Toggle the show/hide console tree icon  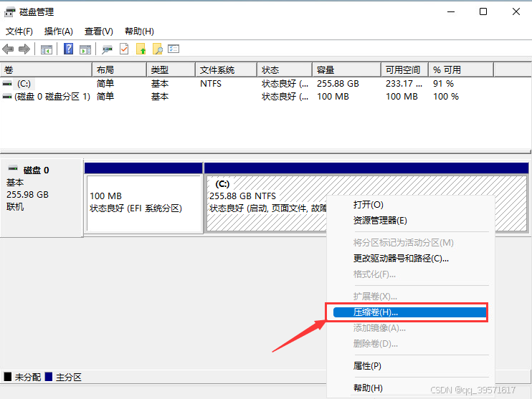(x=47, y=49)
